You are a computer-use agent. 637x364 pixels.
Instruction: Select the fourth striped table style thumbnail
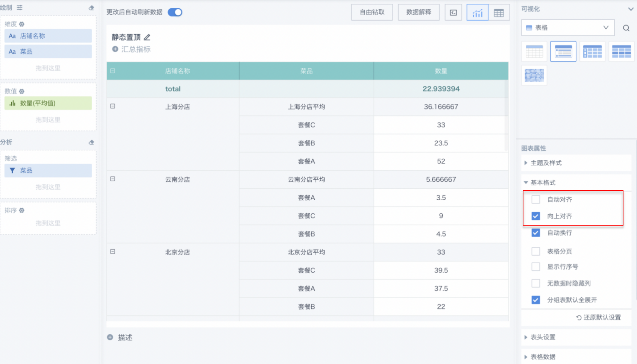point(622,52)
